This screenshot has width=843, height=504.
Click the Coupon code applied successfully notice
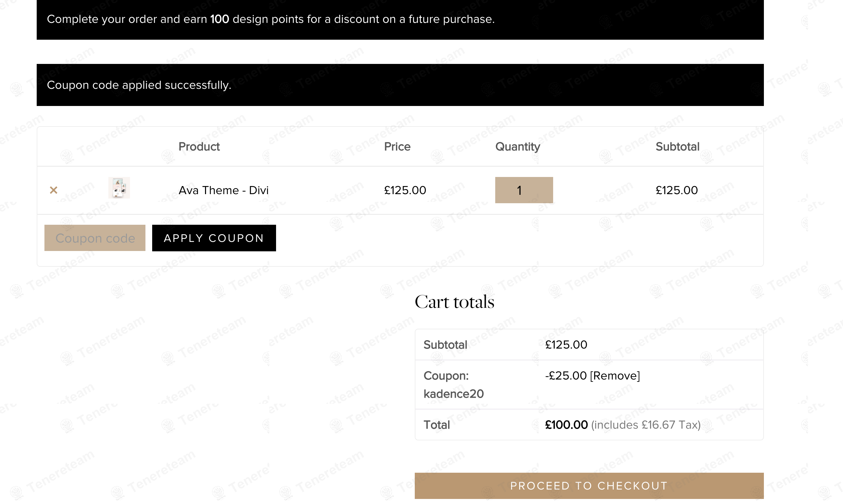(x=139, y=85)
